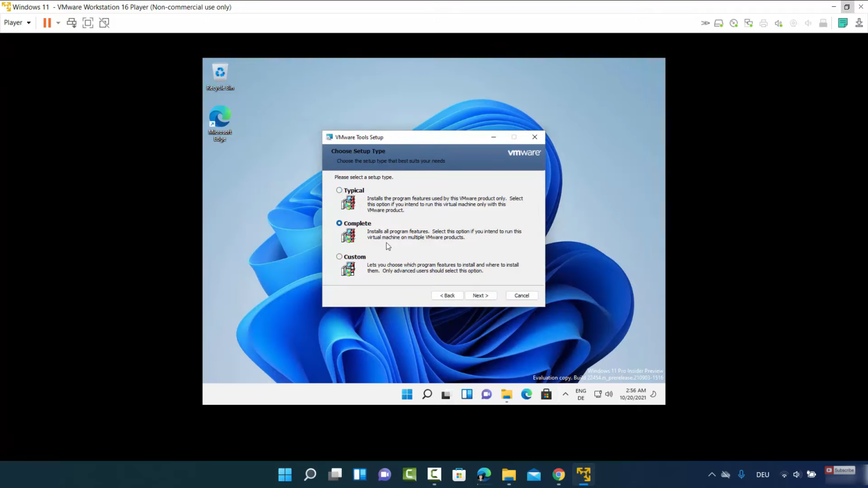Click the hard disk device icon
Screen dimensions: 868x488
pos(719,23)
